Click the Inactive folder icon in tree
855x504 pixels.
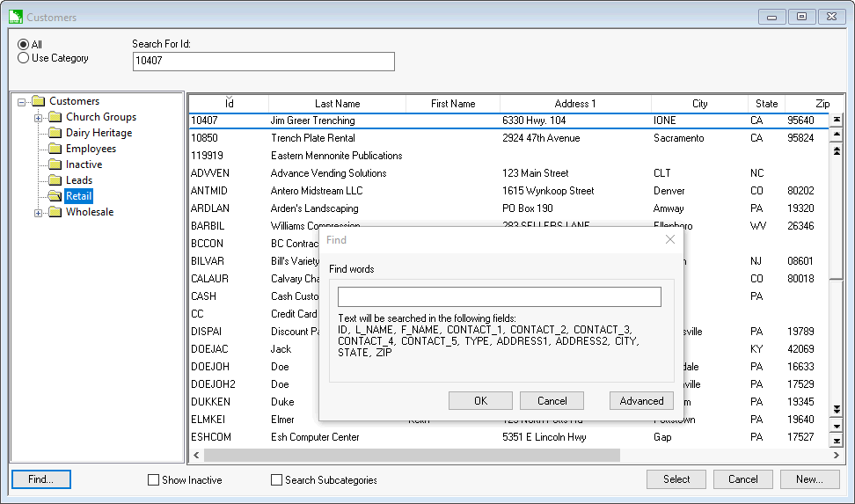[x=55, y=164]
